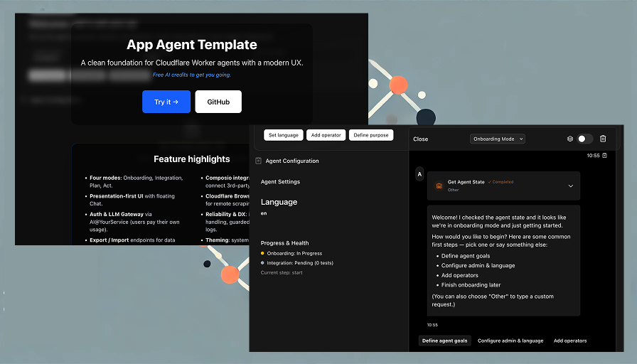Click the Agent Configuration clipboard icon
637x364 pixels.
point(258,161)
